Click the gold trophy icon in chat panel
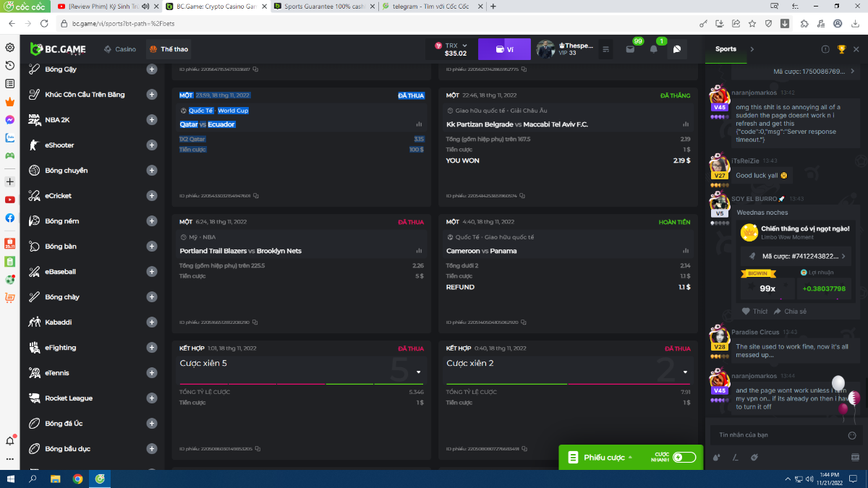Viewport: 868px width, 488px height. pyautogui.click(x=841, y=49)
